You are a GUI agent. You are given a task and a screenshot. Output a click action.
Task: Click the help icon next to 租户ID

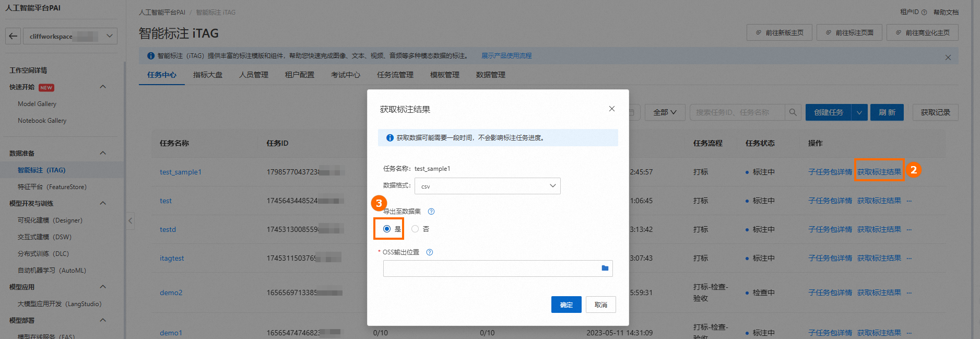pos(924,12)
